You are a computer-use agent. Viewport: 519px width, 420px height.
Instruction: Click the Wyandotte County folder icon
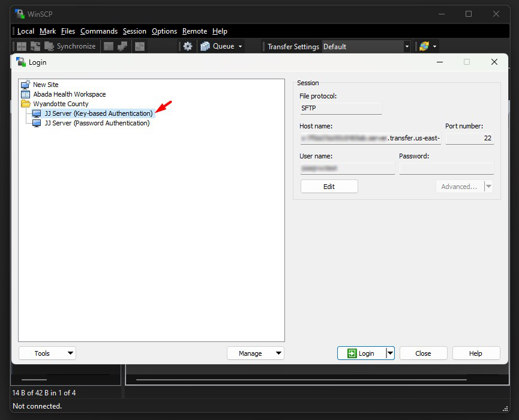click(x=25, y=104)
